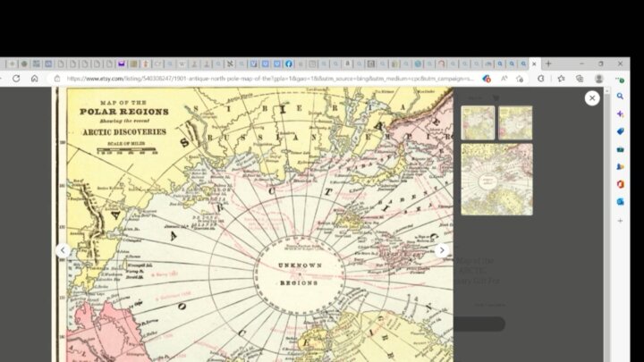Open sidebar Tools briefcase icon

click(x=620, y=149)
